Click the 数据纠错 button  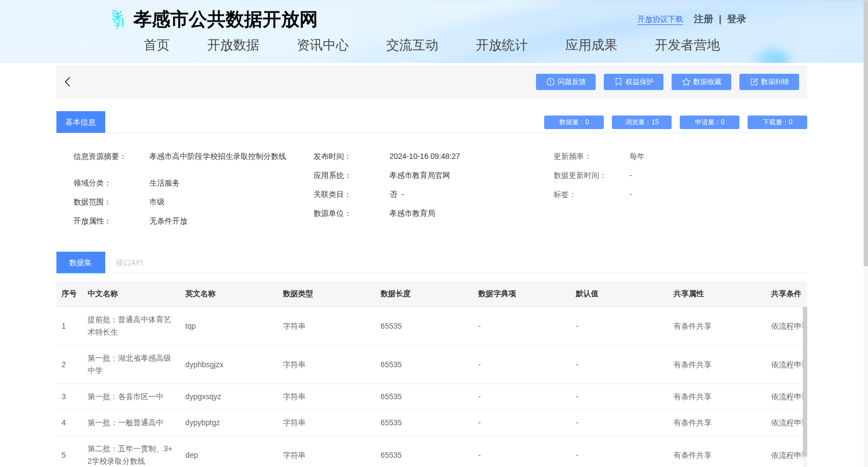tap(769, 82)
